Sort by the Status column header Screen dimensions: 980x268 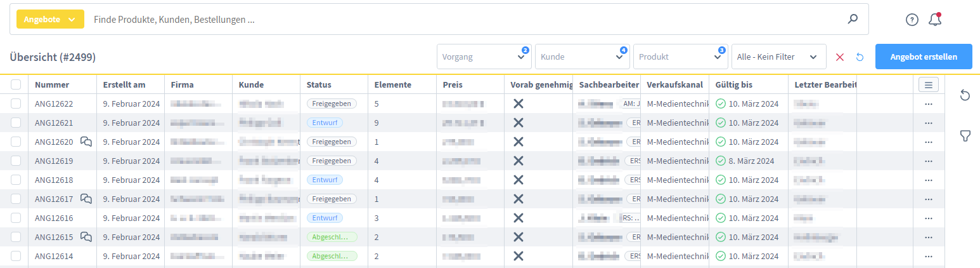click(x=319, y=84)
